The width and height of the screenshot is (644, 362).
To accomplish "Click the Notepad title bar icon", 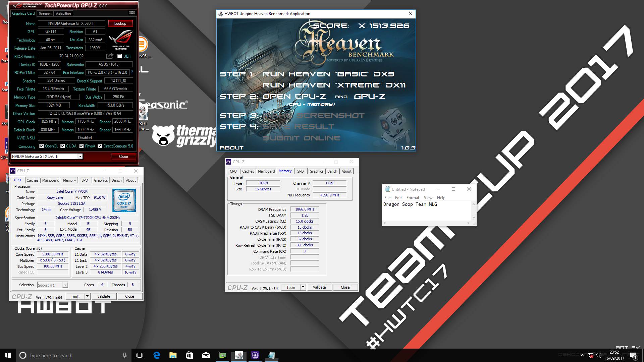I will point(387,189).
